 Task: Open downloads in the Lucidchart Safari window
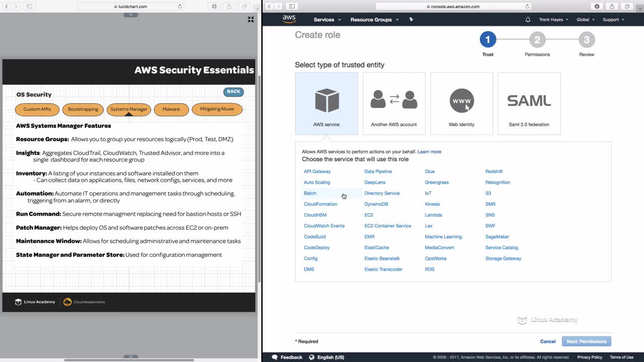point(214,7)
